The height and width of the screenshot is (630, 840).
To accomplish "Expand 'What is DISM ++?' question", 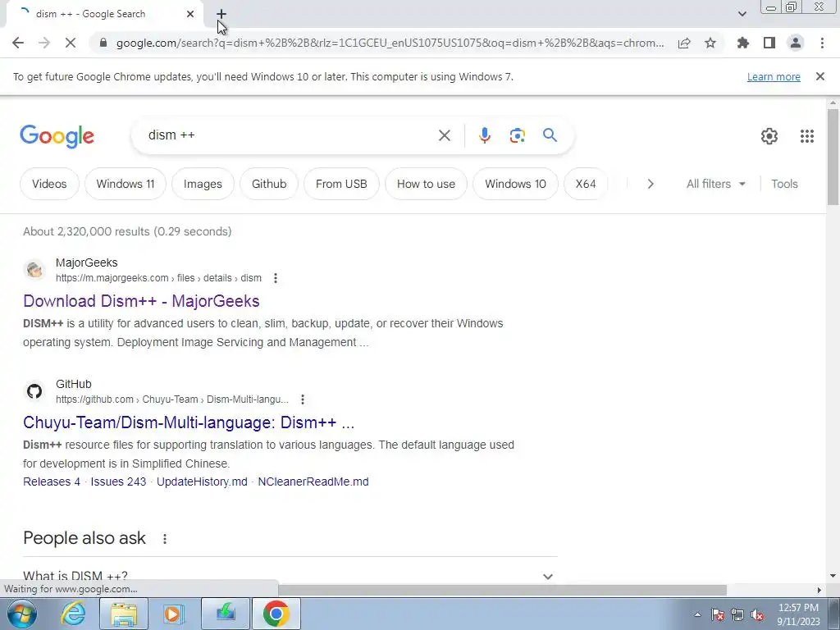I will 290,576.
